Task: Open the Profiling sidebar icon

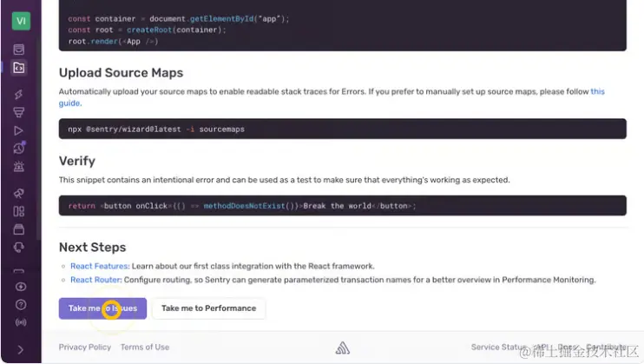Action: click(19, 112)
